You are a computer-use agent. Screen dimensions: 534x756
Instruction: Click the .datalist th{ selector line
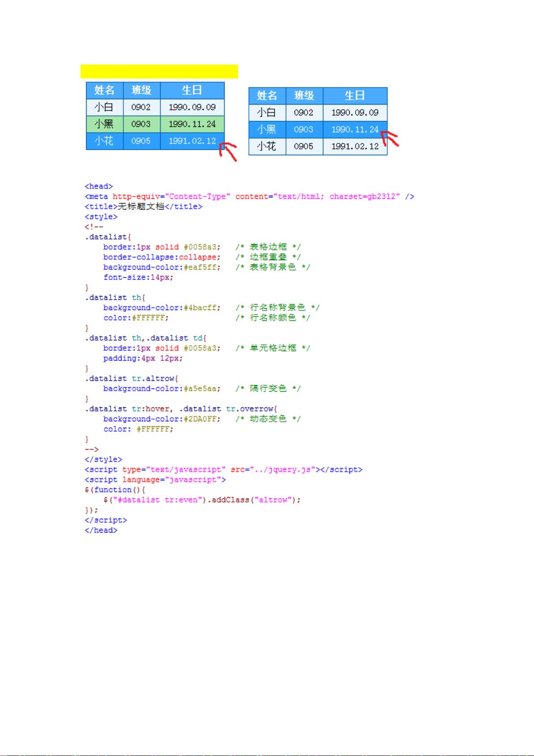tap(115, 297)
